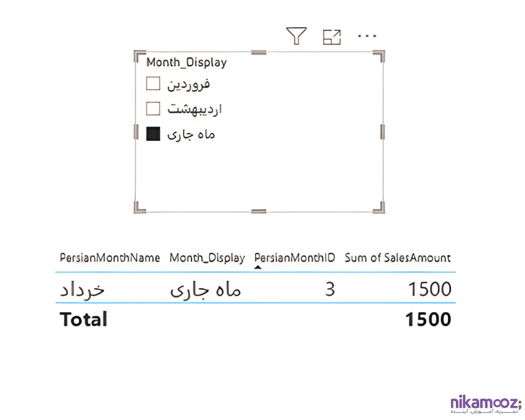Click the bold 1500 total value
This screenshot has height=420, width=525.
click(428, 319)
